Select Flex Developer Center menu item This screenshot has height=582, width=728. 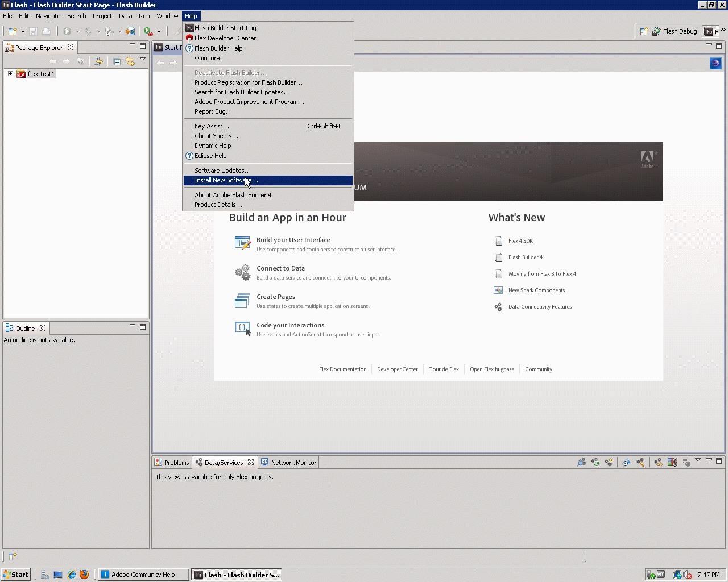[268, 38]
